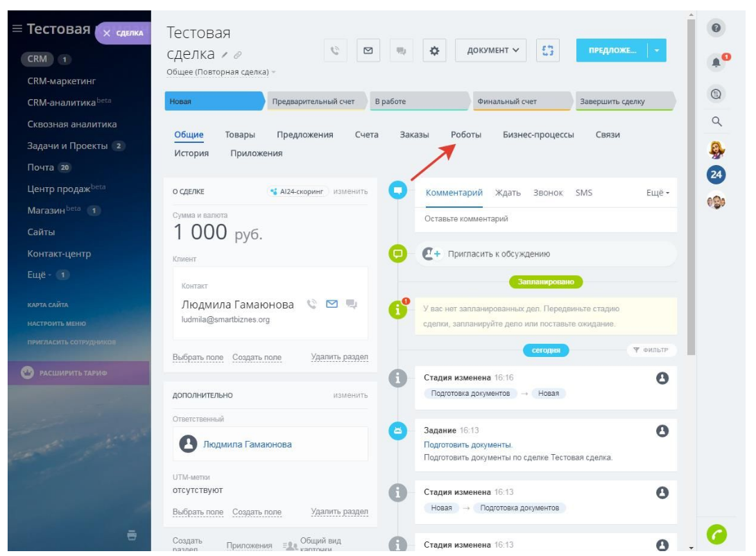Open responsible person Людмила Гамаюнова link
The image size is (756, 556).
pos(247,444)
